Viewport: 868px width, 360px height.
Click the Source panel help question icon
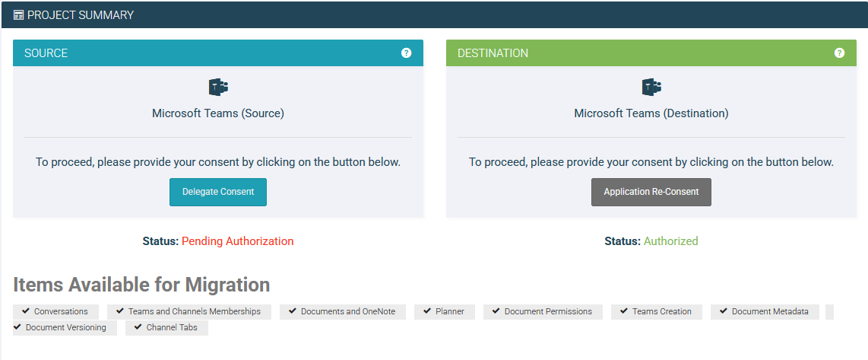[406, 53]
